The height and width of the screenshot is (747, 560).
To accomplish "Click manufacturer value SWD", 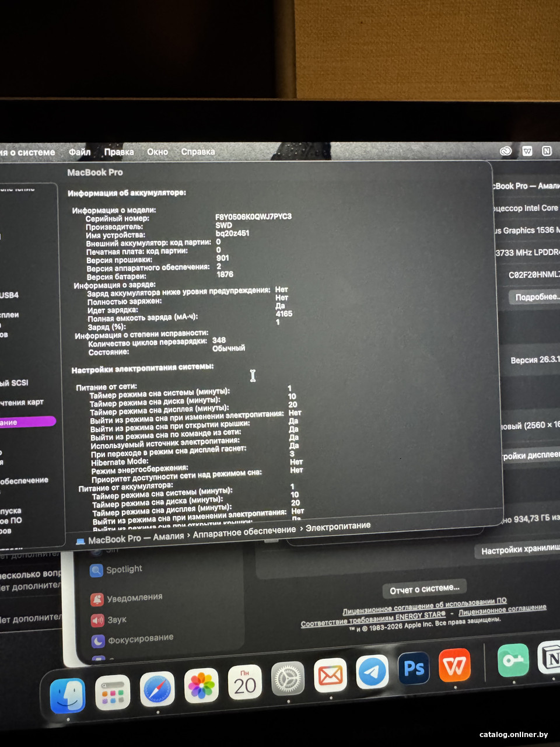I will (223, 225).
